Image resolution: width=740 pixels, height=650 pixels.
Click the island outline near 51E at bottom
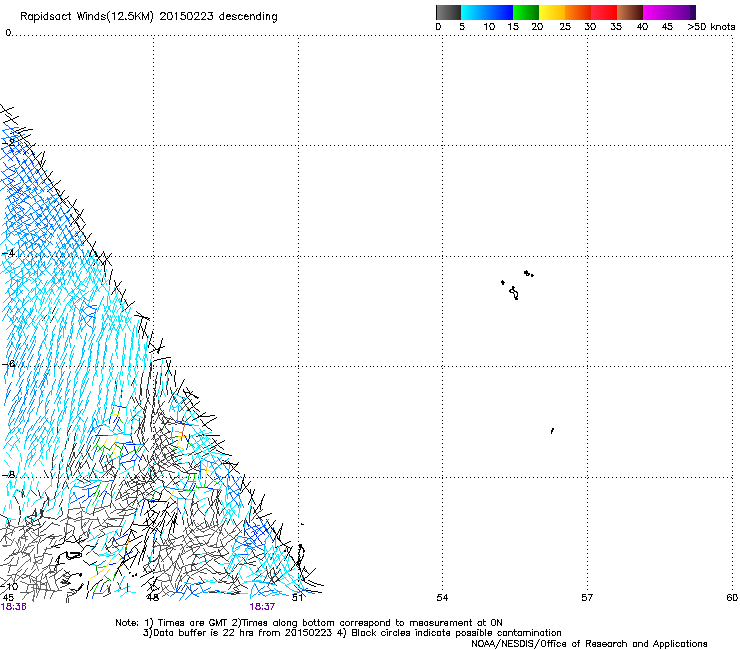[301, 555]
